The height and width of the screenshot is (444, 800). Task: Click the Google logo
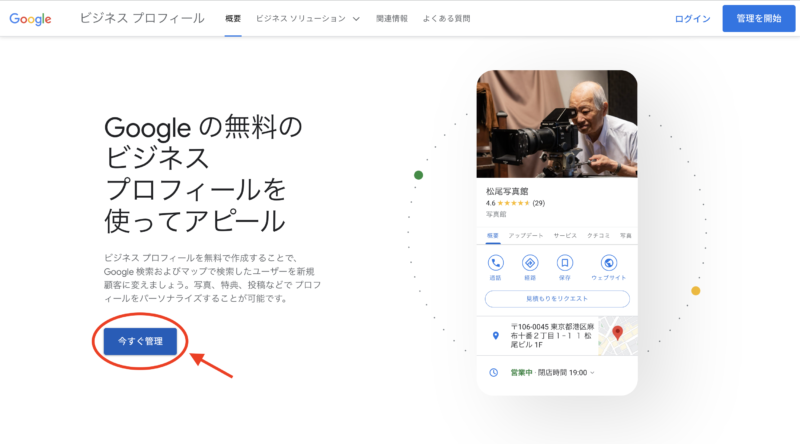30,19
